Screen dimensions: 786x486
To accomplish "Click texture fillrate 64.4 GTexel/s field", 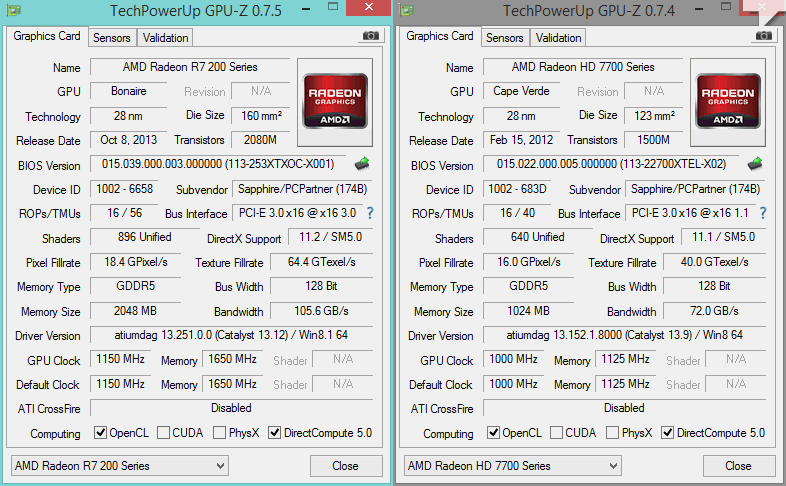I will click(322, 262).
